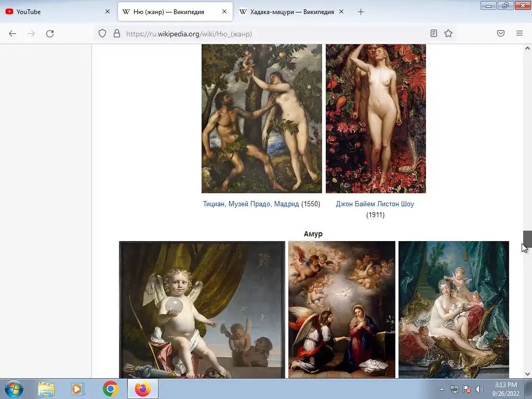Open the Action Center flag icon

click(x=467, y=389)
